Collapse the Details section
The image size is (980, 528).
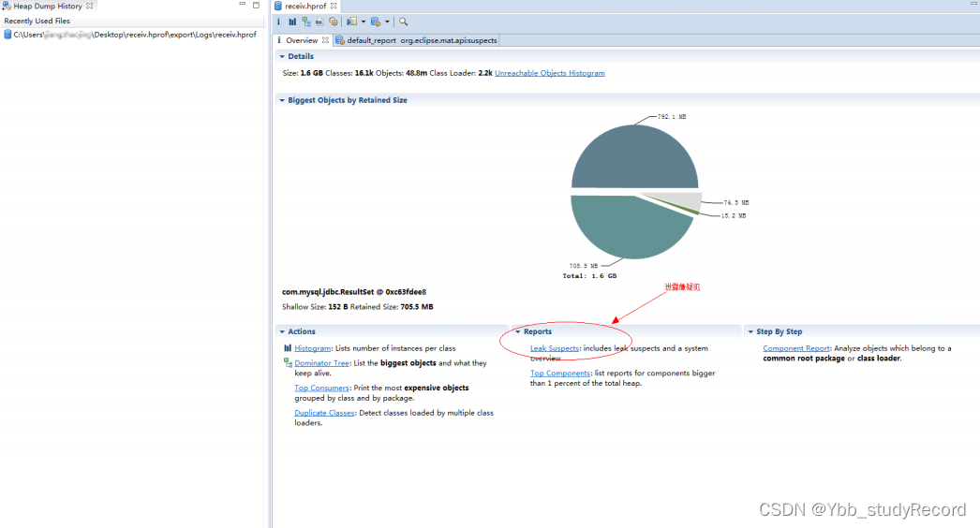point(282,56)
